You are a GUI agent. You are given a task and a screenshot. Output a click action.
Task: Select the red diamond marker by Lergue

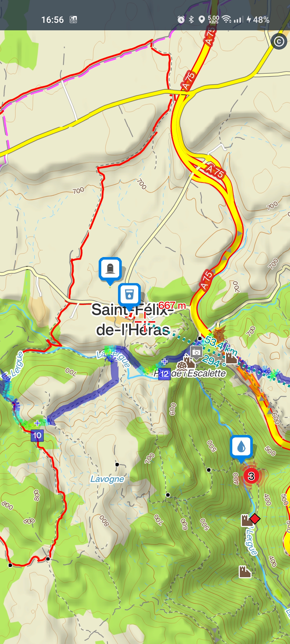pos(255,519)
